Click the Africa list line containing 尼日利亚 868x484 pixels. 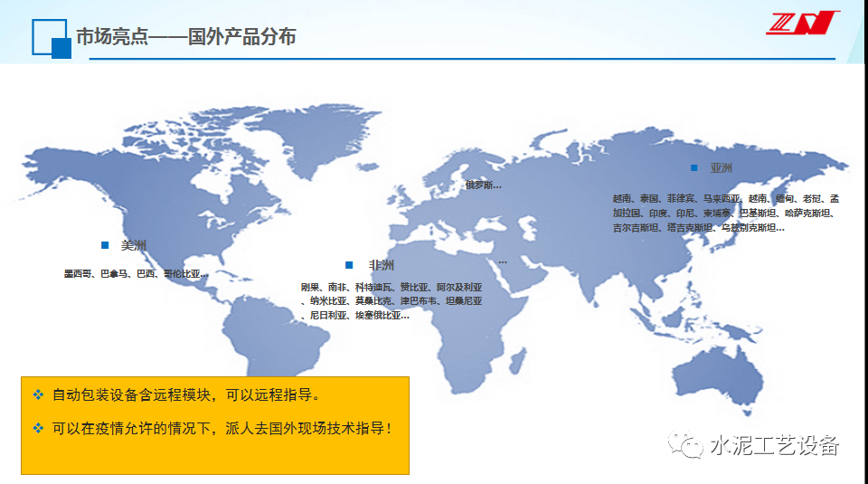[355, 315]
